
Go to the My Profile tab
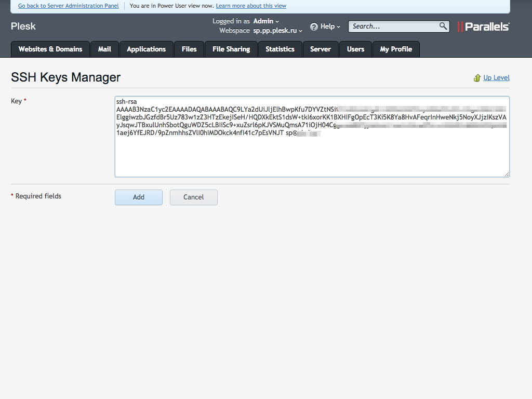point(396,49)
